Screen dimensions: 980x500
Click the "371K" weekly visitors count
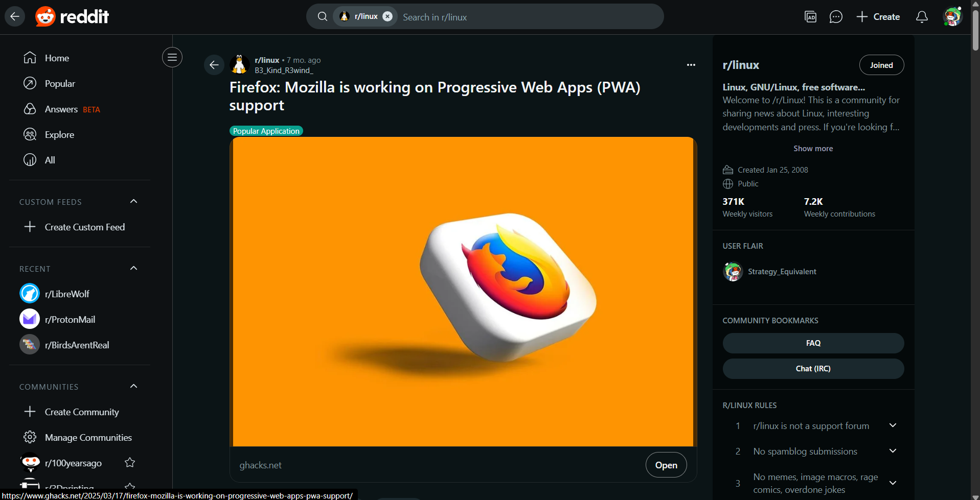point(733,202)
